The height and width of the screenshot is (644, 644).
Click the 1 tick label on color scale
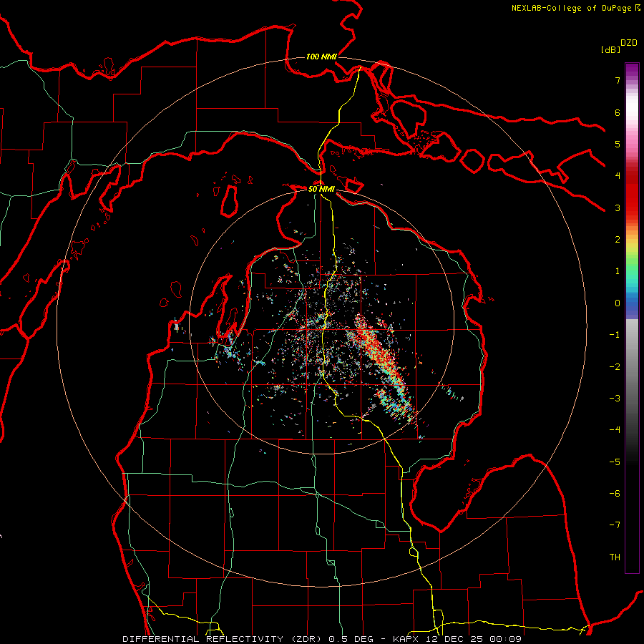coord(618,271)
